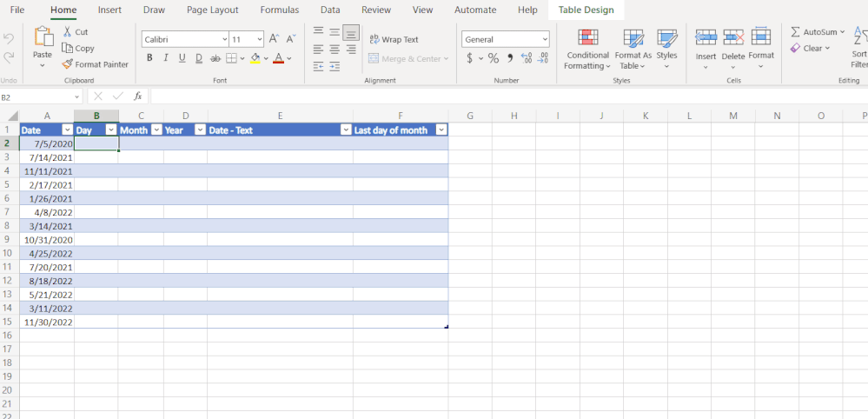Image resolution: width=868 pixels, height=419 pixels.
Task: Open Last day of month filter dropdown
Action: 441,130
